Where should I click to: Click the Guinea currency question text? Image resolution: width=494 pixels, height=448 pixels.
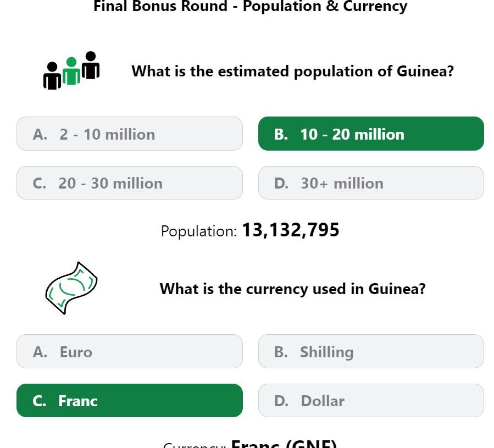293,289
